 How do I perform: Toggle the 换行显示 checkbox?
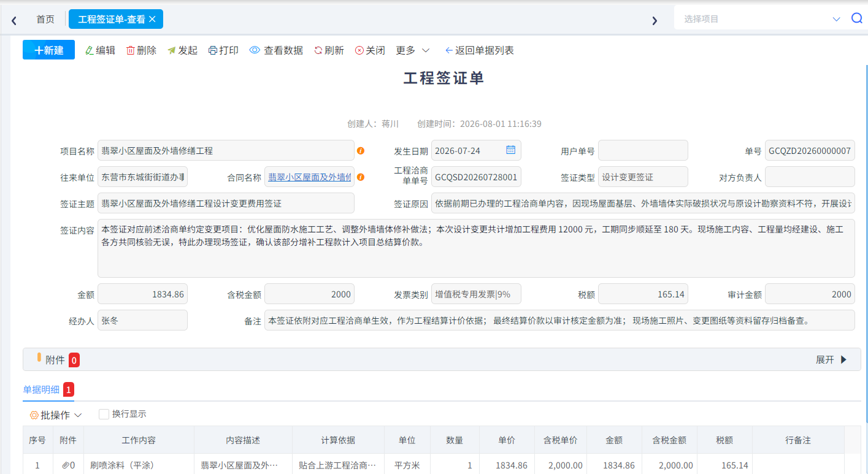point(104,415)
